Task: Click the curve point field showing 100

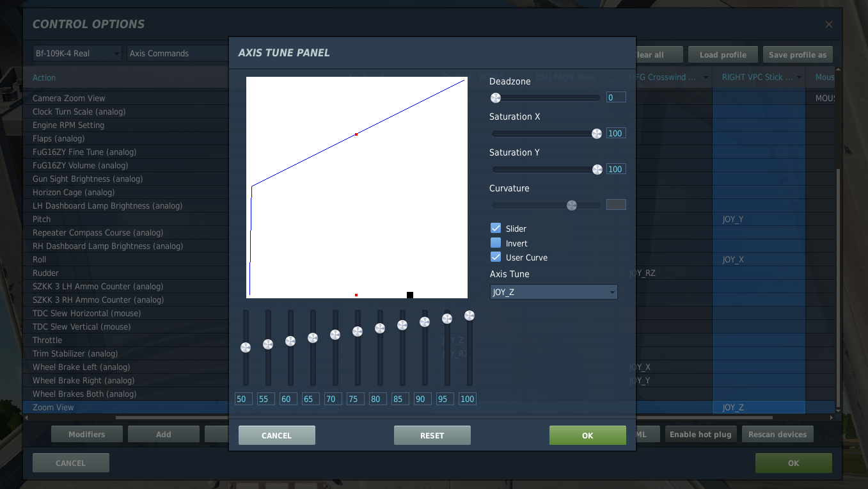Action: coord(468,399)
